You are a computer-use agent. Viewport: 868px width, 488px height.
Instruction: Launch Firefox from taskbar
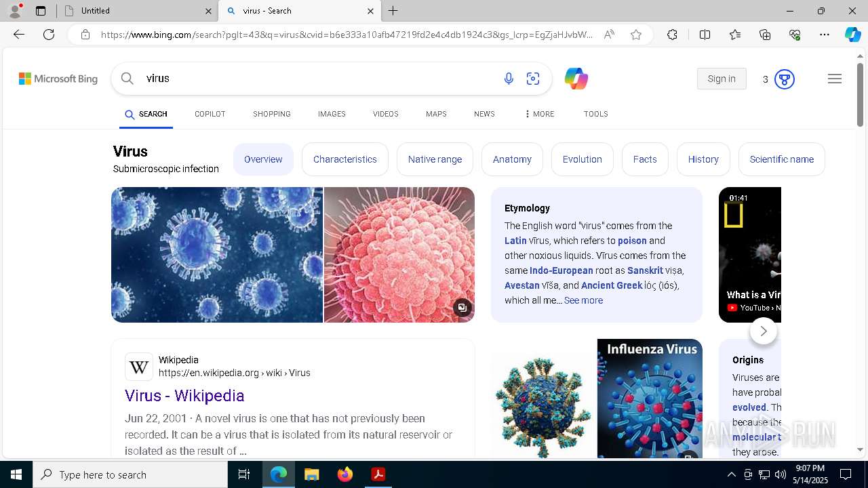tap(345, 474)
